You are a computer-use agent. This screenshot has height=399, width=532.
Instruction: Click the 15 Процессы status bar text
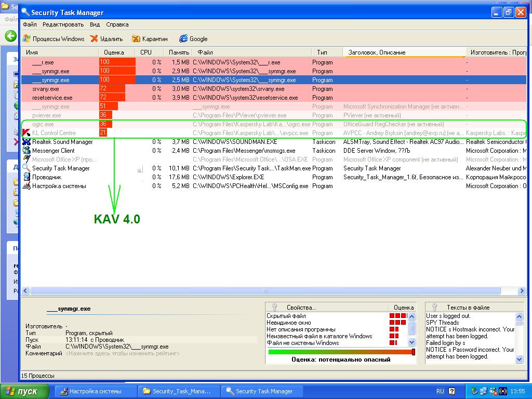37,376
